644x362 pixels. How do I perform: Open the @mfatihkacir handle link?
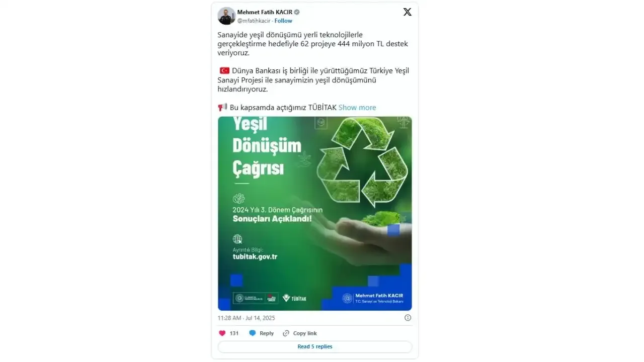tap(254, 21)
